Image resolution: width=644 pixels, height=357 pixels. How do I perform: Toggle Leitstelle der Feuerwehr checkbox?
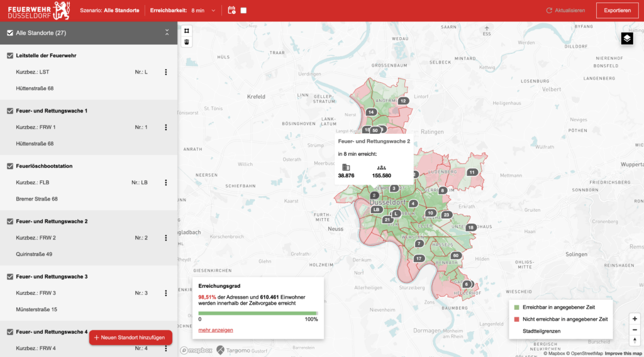click(10, 55)
